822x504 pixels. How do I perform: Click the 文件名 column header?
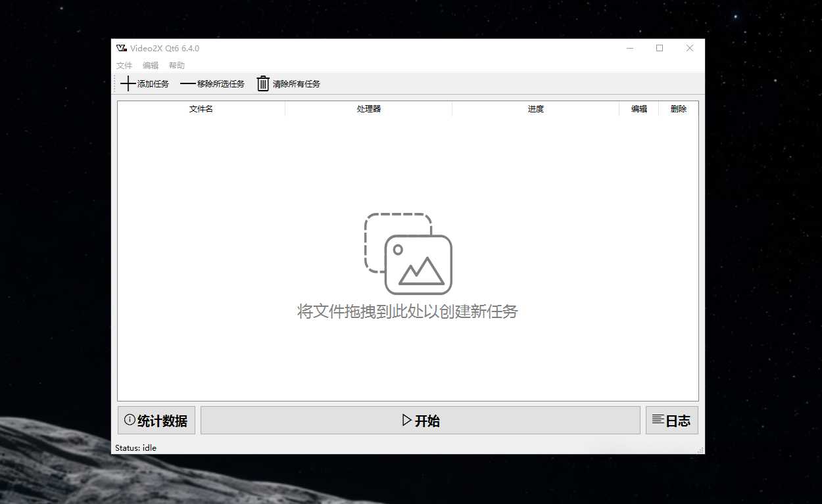pyautogui.click(x=201, y=109)
